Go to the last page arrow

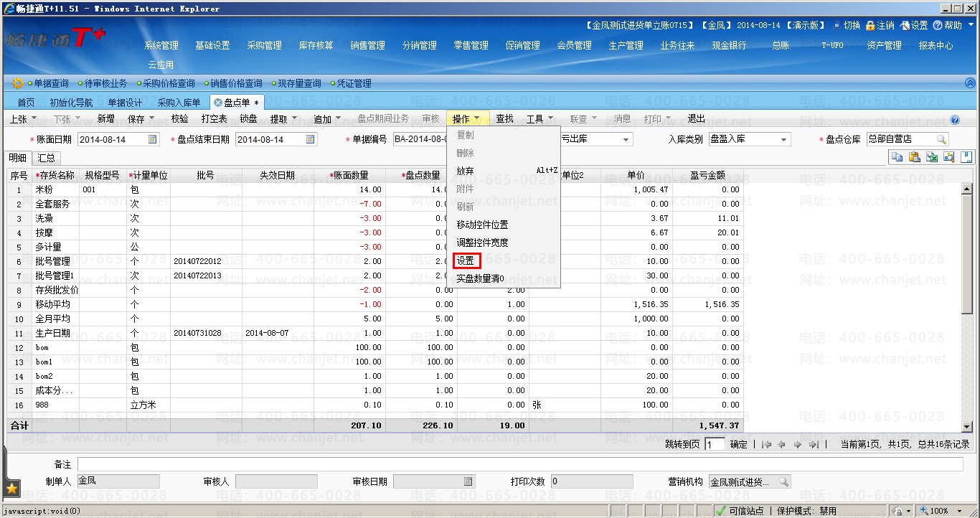[813, 445]
